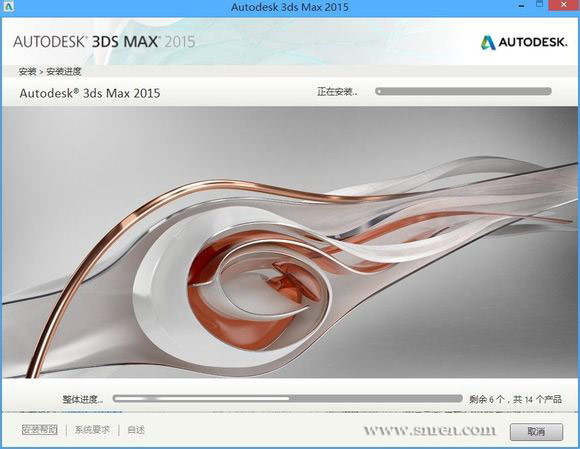Click the maximize window button

(x=540, y=5)
